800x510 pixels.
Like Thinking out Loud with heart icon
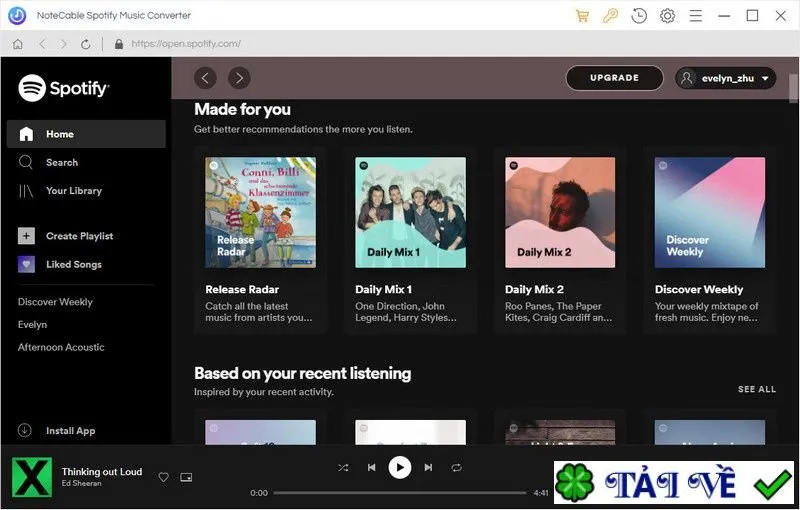[x=163, y=477]
